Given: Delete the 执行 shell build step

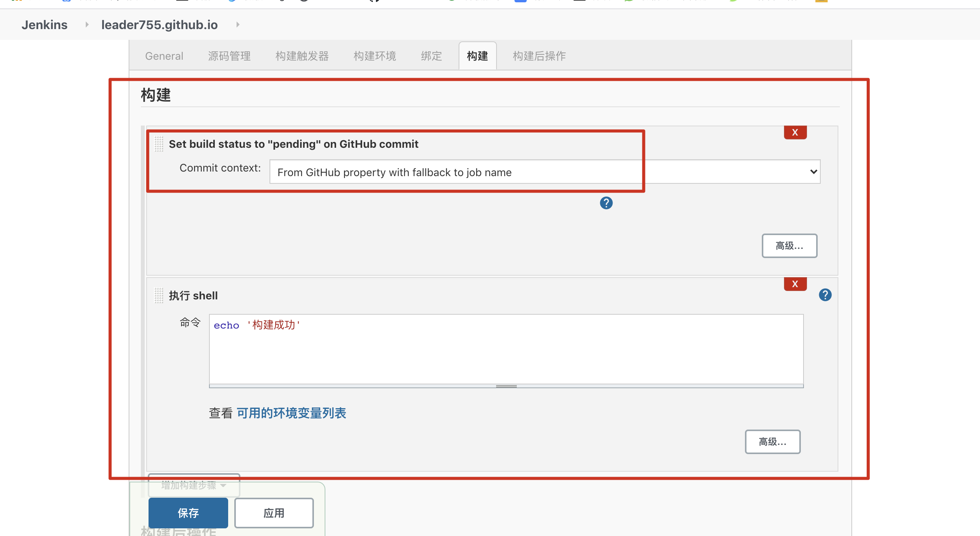Looking at the screenshot, I should (x=795, y=284).
